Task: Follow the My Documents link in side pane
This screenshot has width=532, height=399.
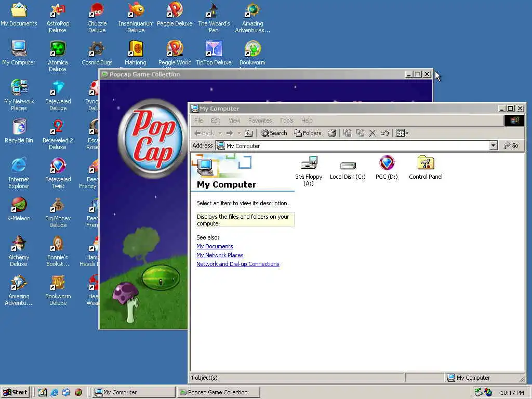Action: tap(215, 246)
